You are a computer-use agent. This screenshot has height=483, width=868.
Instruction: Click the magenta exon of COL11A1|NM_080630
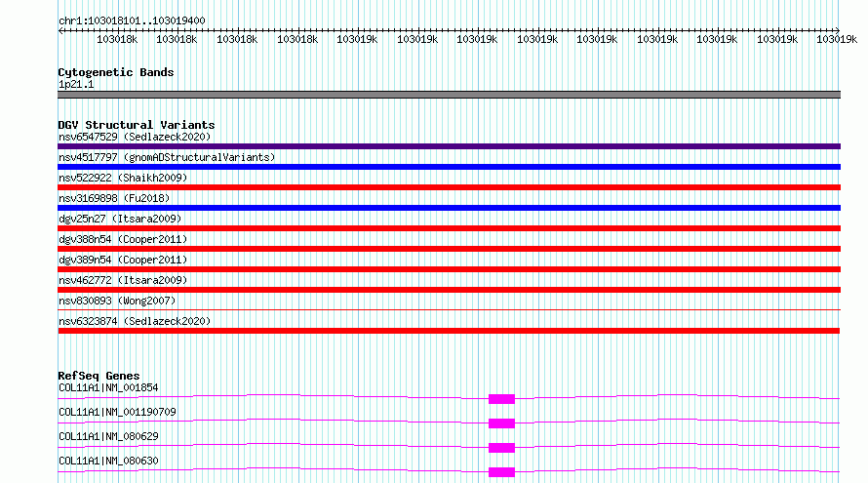pyautogui.click(x=501, y=472)
